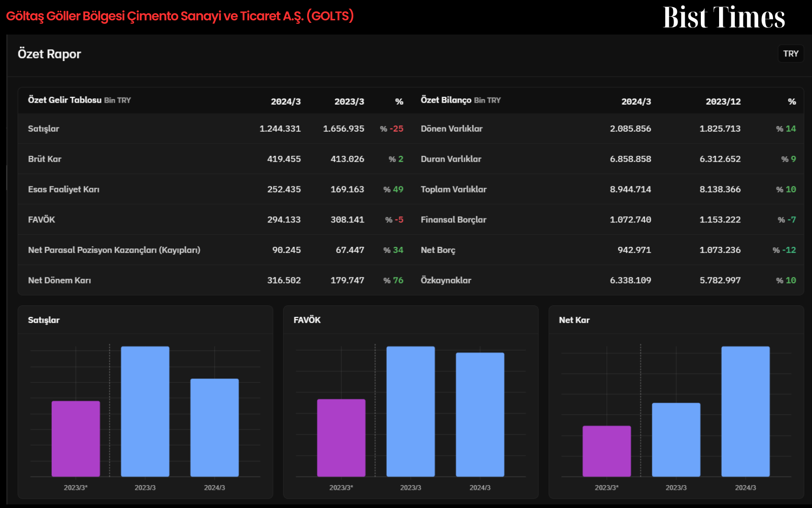Click the FAVÖK value '294.133'

click(x=284, y=219)
